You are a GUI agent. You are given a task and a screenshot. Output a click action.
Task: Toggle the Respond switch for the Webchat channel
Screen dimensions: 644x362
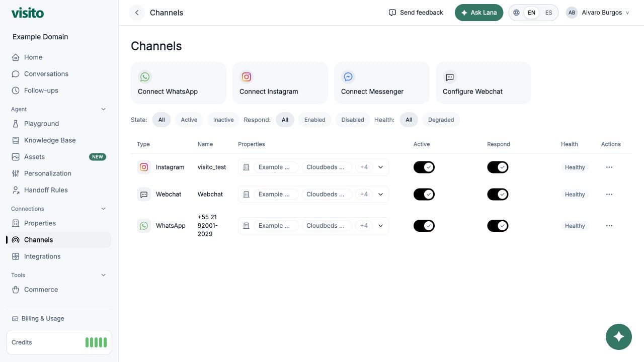(498, 194)
